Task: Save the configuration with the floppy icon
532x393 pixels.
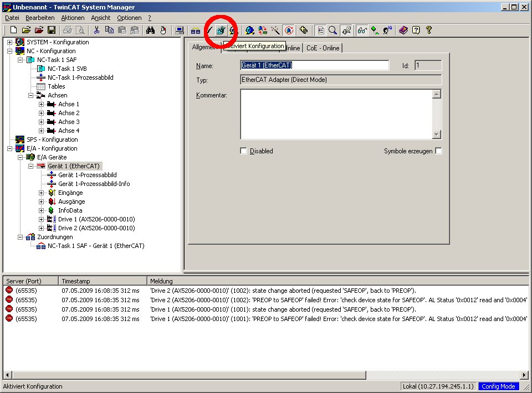Action: [52, 30]
